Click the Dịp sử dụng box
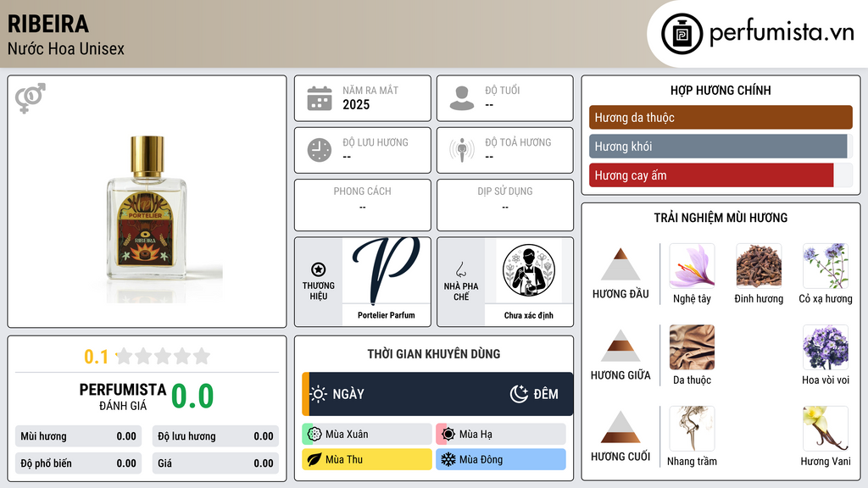 click(505, 205)
